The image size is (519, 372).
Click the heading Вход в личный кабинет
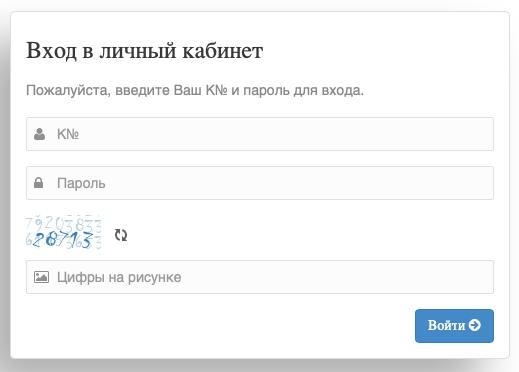145,51
